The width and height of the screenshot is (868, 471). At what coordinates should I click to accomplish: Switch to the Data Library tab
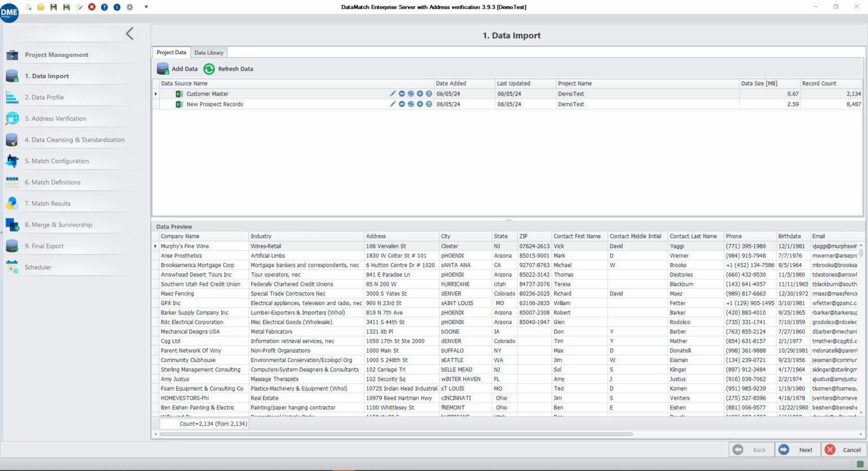coord(209,53)
